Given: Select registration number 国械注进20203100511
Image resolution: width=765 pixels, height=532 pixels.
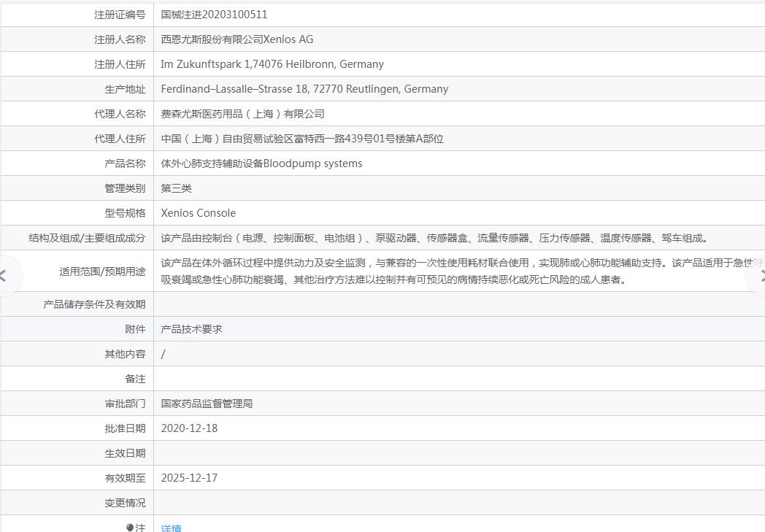Looking at the screenshot, I should coord(214,15).
